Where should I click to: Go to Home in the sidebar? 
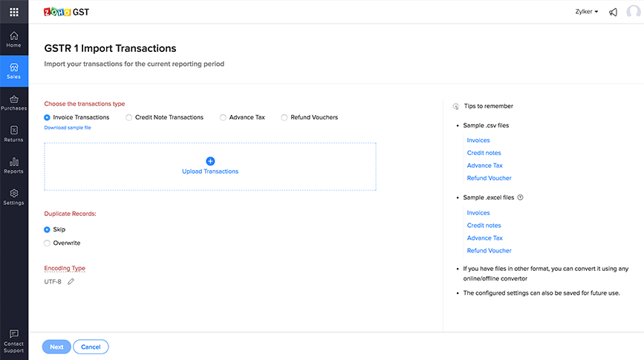click(x=14, y=39)
